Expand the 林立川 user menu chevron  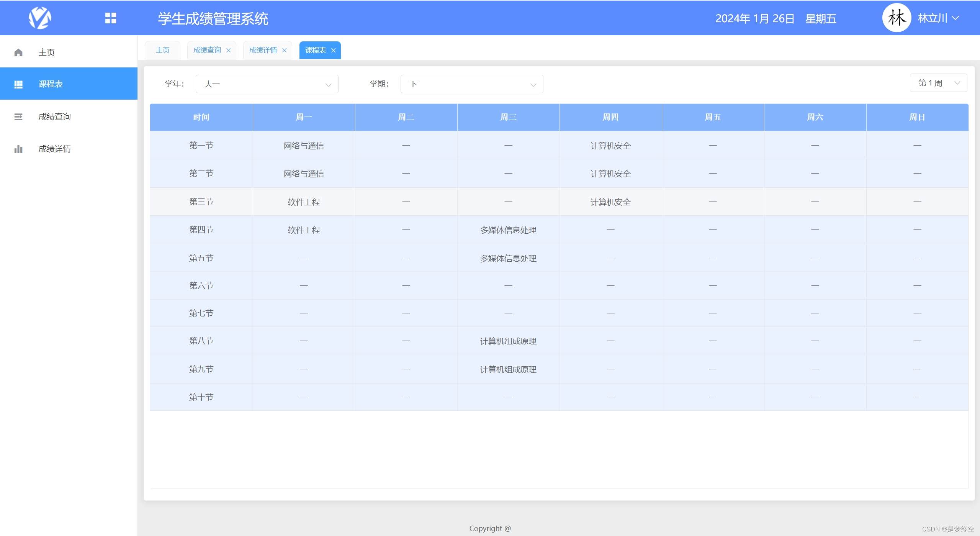tap(956, 18)
